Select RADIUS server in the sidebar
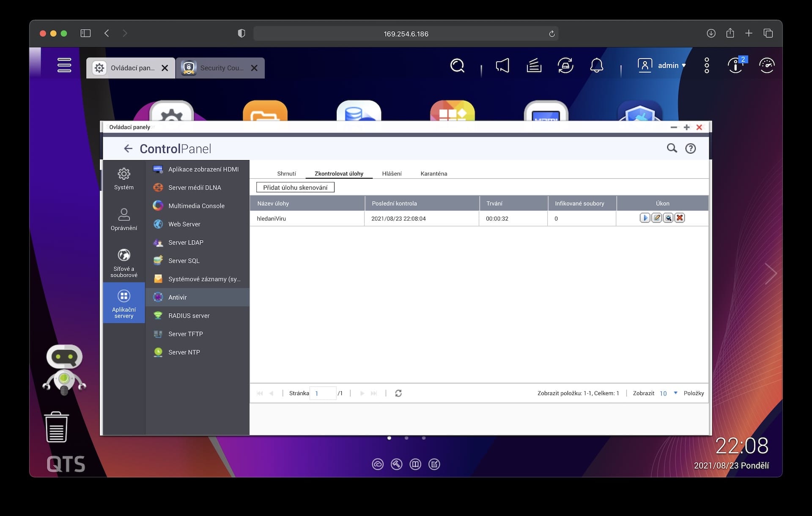 189,316
